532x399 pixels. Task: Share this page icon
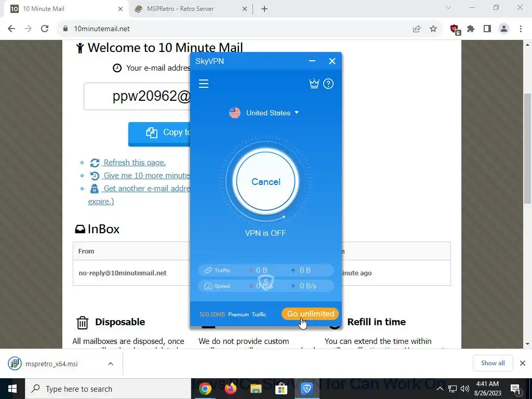pos(417,29)
